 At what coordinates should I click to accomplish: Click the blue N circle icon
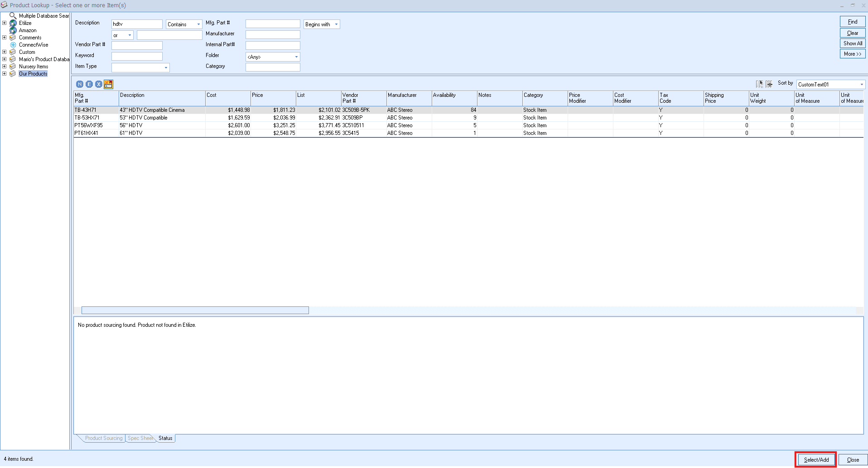[x=80, y=84]
